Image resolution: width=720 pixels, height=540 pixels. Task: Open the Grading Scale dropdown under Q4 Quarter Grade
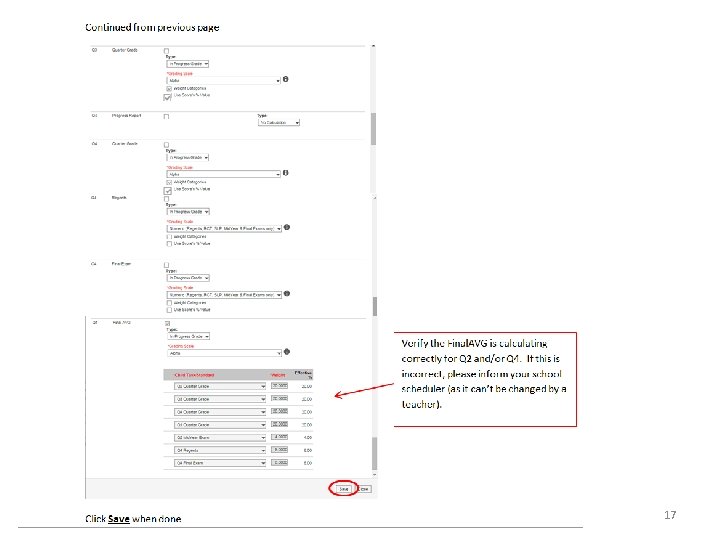(x=224, y=174)
